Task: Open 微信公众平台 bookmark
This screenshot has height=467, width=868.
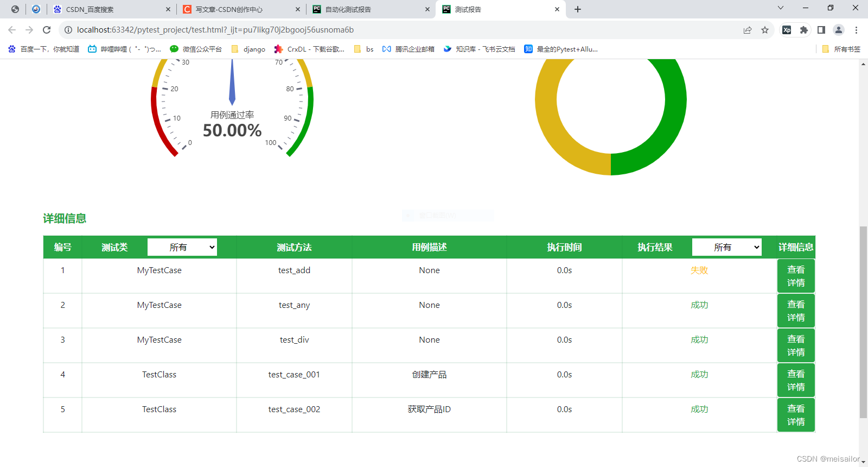Action: point(196,49)
